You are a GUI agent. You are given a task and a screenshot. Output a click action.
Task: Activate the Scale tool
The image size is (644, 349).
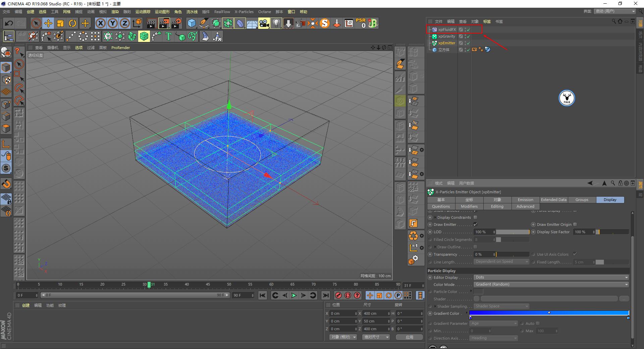pos(60,23)
